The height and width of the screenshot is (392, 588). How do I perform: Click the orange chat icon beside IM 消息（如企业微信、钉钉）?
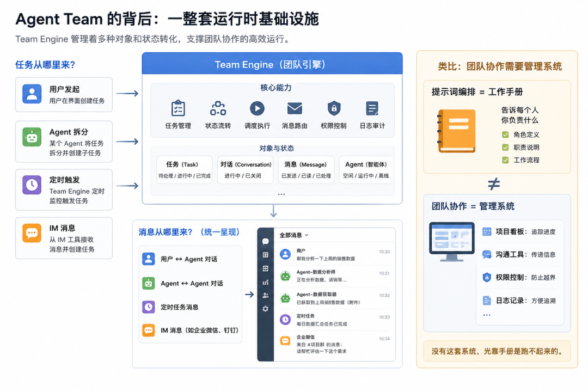(x=149, y=330)
